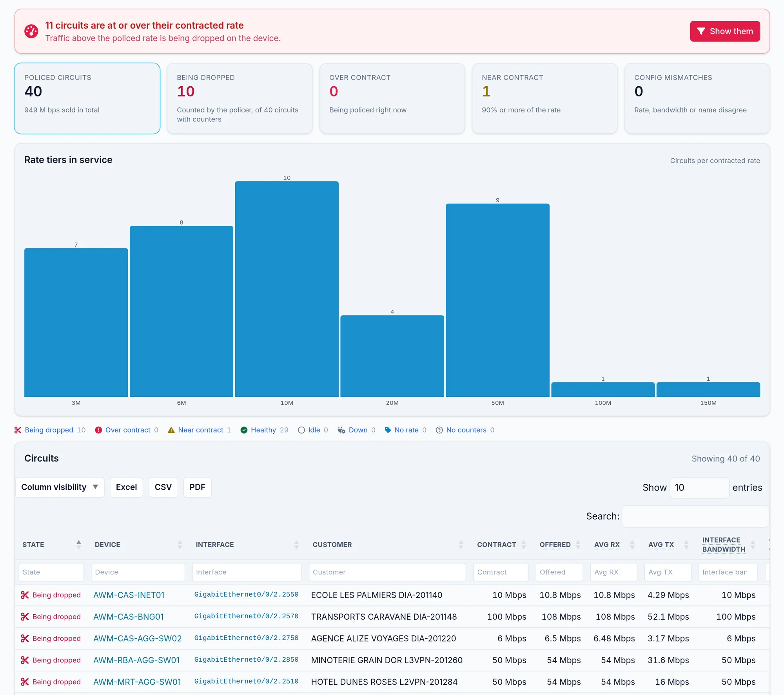
Task: Click the Idle circle icon
Action: [x=301, y=430]
